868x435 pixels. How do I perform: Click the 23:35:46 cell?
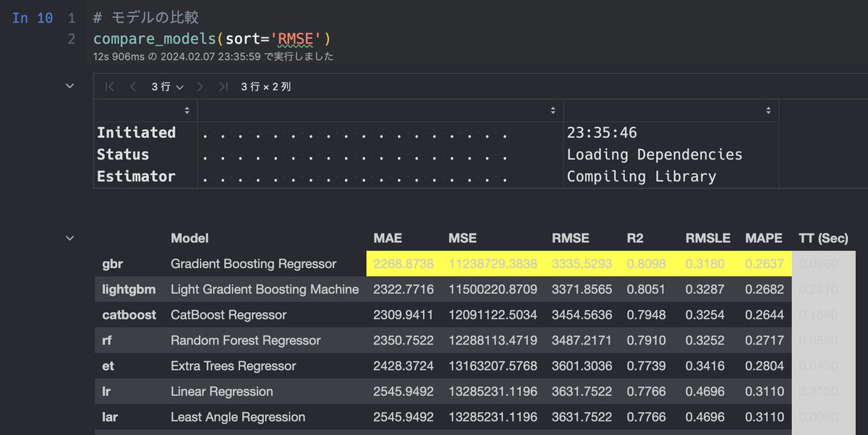coord(602,132)
